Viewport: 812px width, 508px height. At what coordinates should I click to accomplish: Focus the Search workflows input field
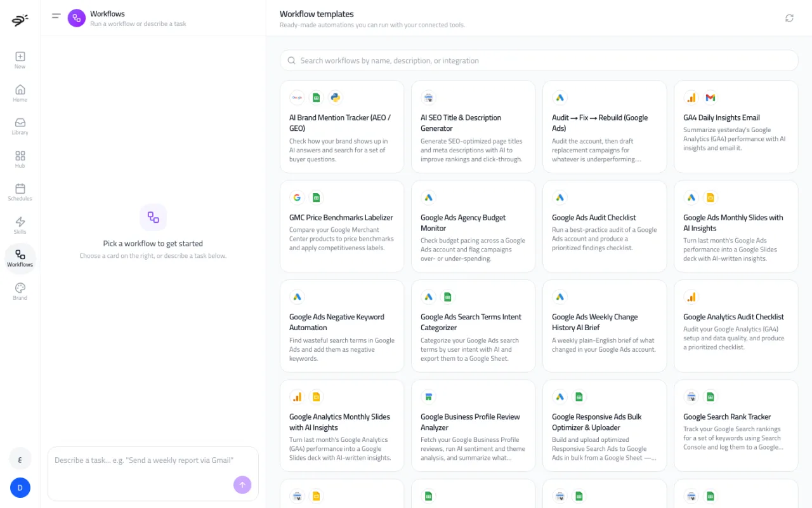click(539, 60)
